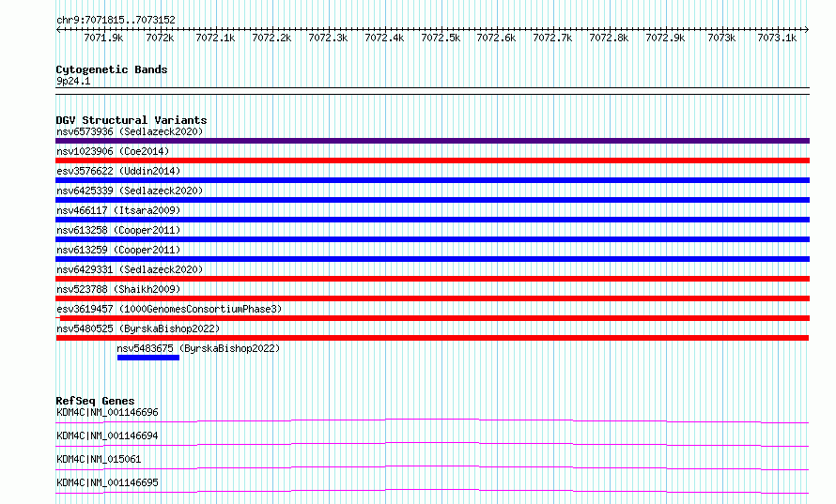Click the red nsv5480525 variant bar
Viewport: 836px width, 504px height.
click(x=432, y=338)
